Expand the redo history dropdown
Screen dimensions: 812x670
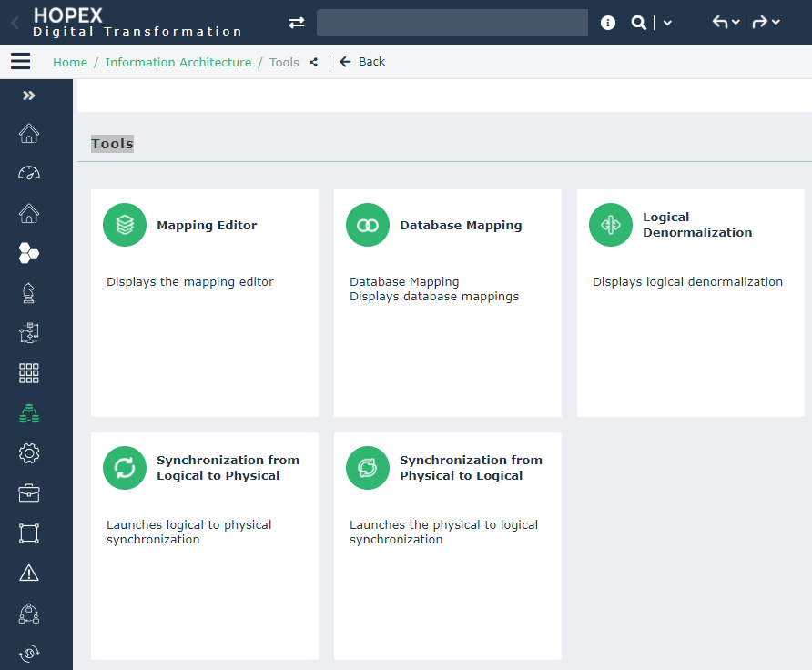click(x=776, y=23)
